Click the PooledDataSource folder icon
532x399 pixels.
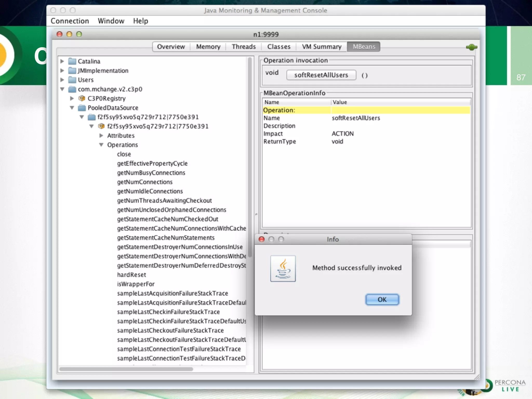click(x=82, y=108)
